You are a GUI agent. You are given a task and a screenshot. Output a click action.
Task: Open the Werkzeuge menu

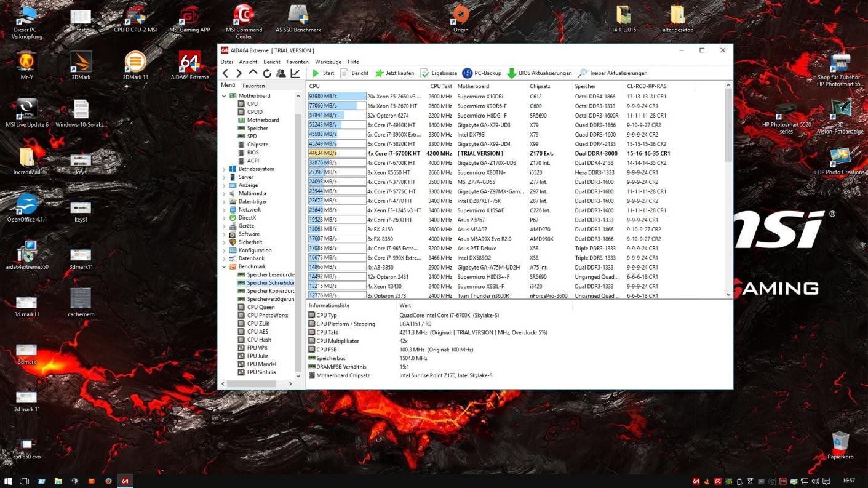(328, 62)
